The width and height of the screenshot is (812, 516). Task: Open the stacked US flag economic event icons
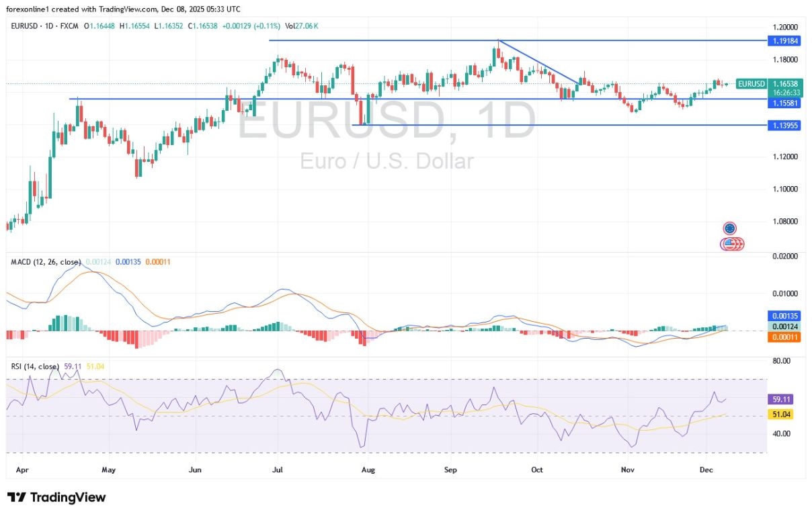732,244
